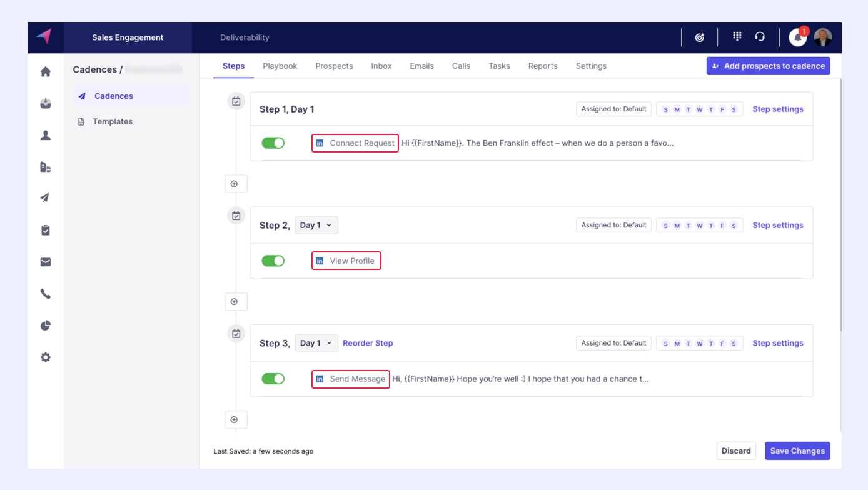Screen dimensions: 868x490
Task: Open the user profile avatar
Action: pos(822,37)
